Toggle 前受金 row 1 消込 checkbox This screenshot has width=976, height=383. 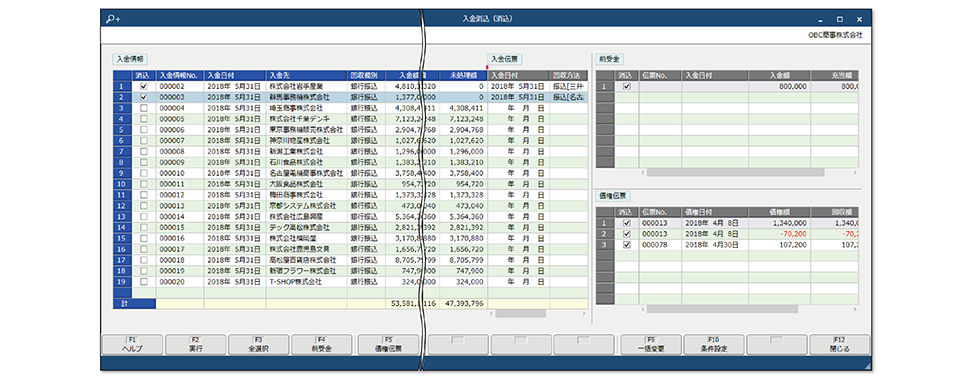[627, 87]
